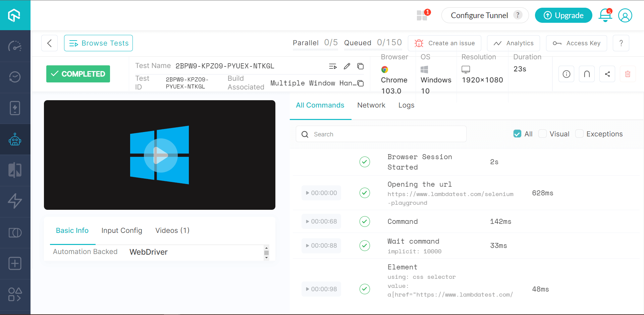Open the Automation robot section in sidebar
The height and width of the screenshot is (315, 644).
(x=15, y=139)
